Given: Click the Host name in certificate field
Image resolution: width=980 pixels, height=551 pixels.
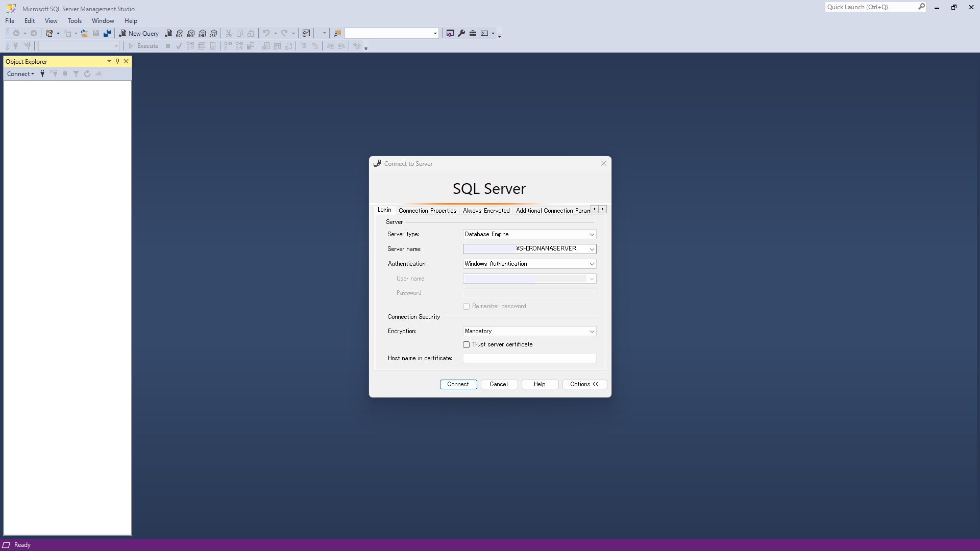Looking at the screenshot, I should coord(529,358).
